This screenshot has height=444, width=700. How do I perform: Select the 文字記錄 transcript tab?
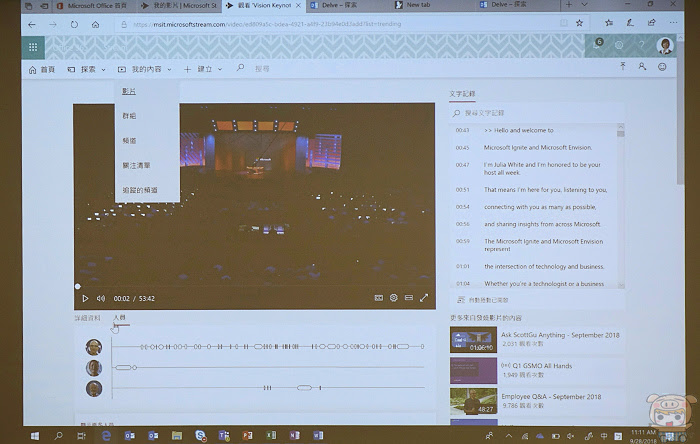(462, 94)
